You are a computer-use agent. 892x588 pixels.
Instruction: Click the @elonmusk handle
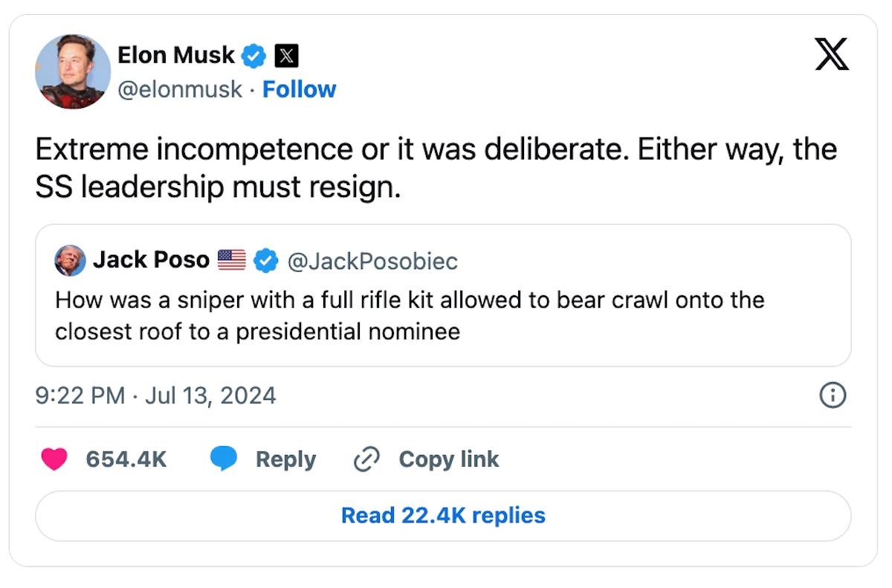pyautogui.click(x=180, y=89)
